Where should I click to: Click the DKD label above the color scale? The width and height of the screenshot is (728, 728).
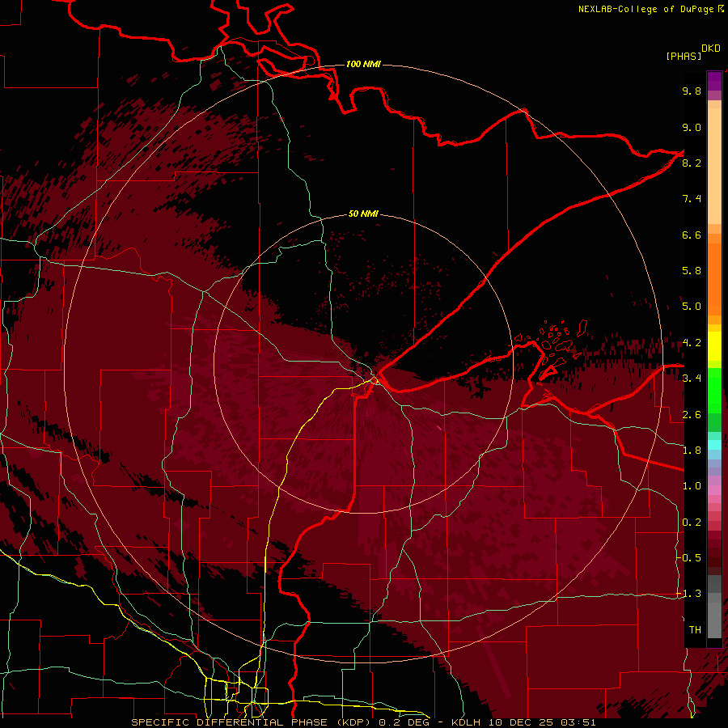pos(710,49)
